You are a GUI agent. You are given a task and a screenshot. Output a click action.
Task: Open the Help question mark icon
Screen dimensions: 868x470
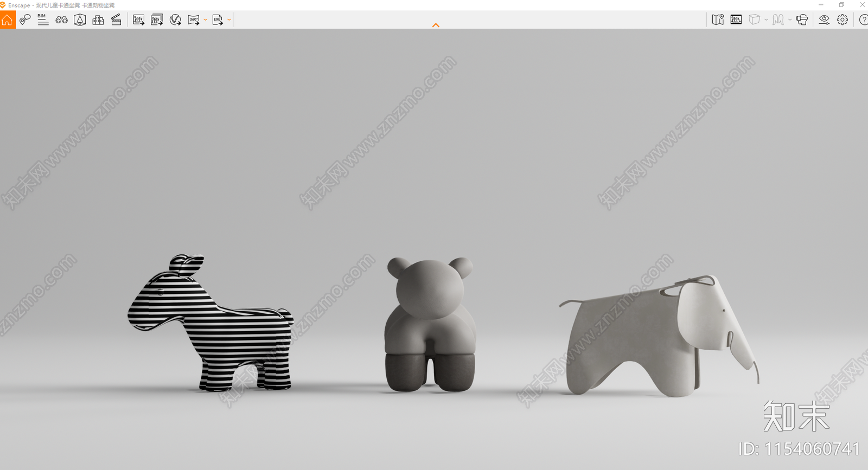click(x=863, y=20)
